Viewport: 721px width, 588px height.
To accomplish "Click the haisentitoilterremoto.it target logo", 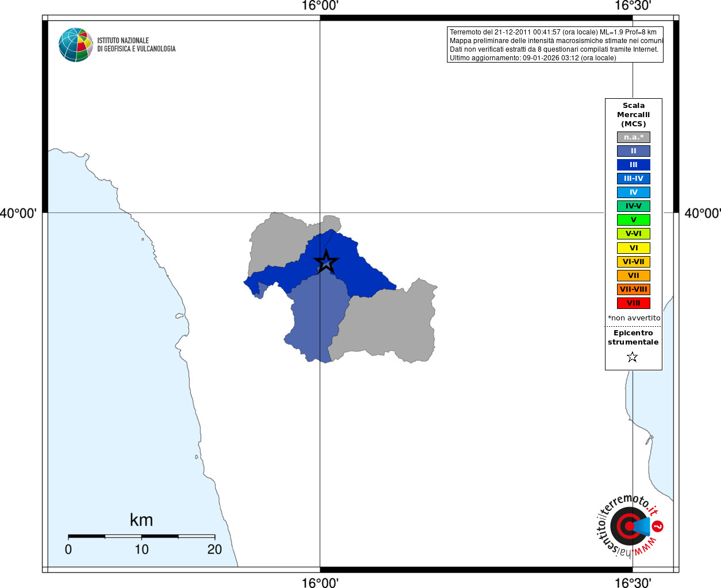I will [629, 525].
